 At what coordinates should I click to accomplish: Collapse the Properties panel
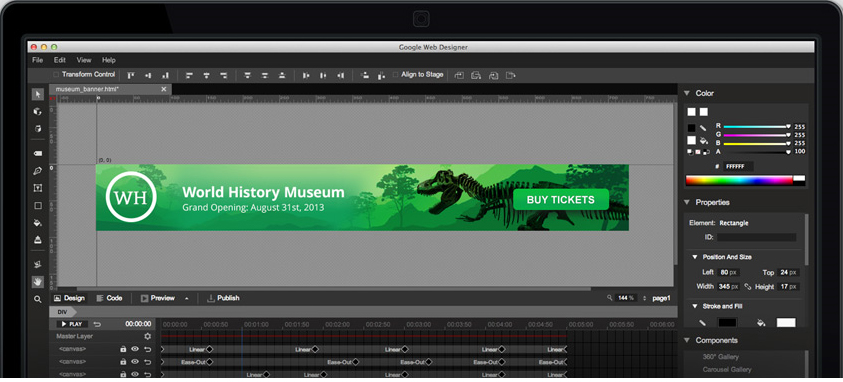(687, 203)
